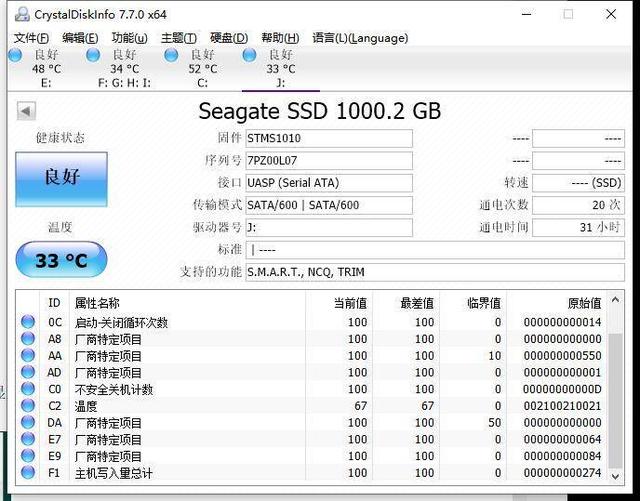Click the power-on hours value 31 小时

[x=578, y=227]
